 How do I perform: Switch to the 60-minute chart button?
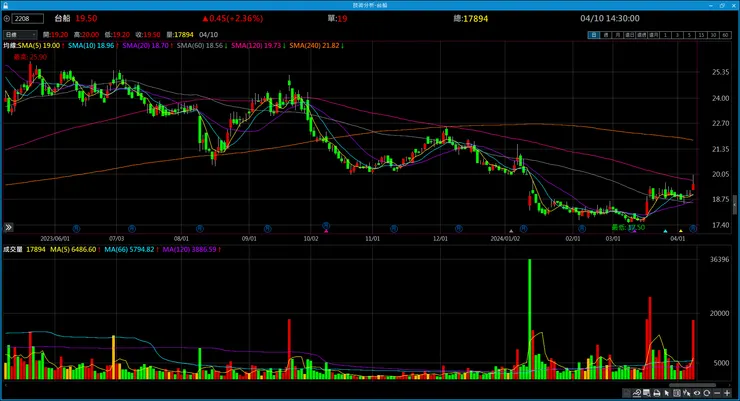pos(725,35)
